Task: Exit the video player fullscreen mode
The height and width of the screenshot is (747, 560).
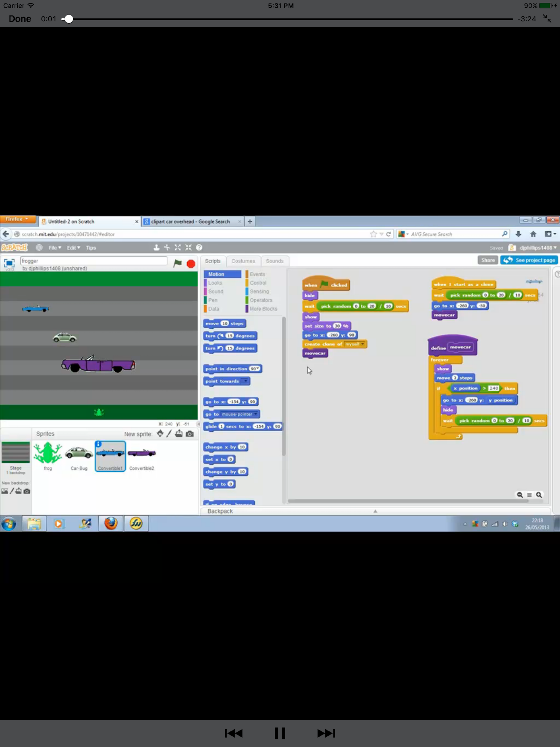Action: coord(547,19)
